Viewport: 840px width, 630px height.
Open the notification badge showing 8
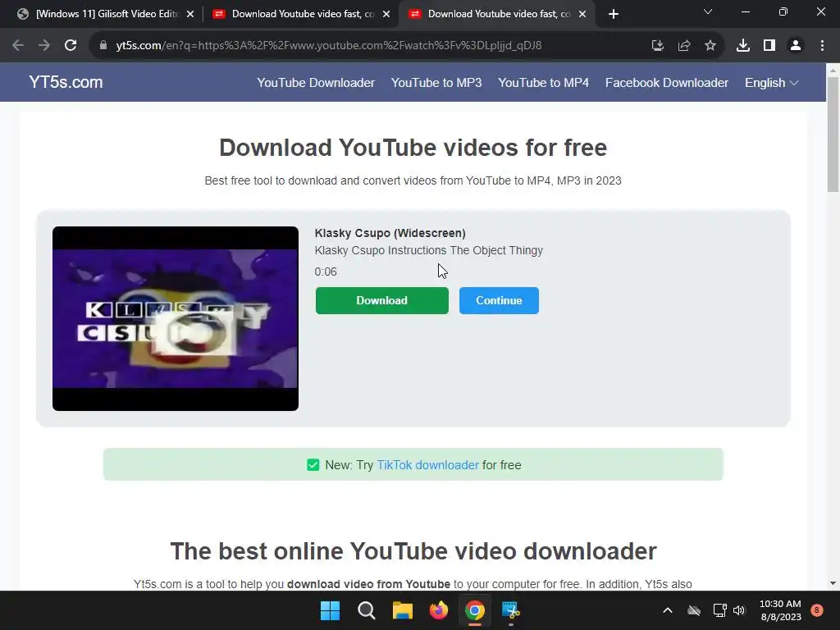[x=817, y=609]
